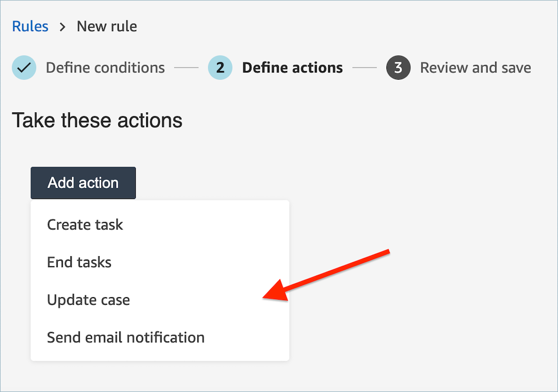Select End tasks action

[x=79, y=262]
